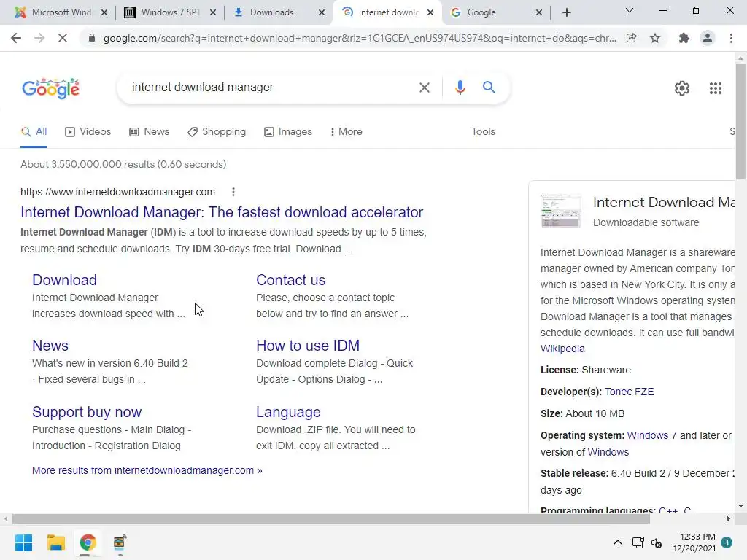Image resolution: width=747 pixels, height=560 pixels.
Task: Open the result options three-dot menu
Action: coord(233,192)
